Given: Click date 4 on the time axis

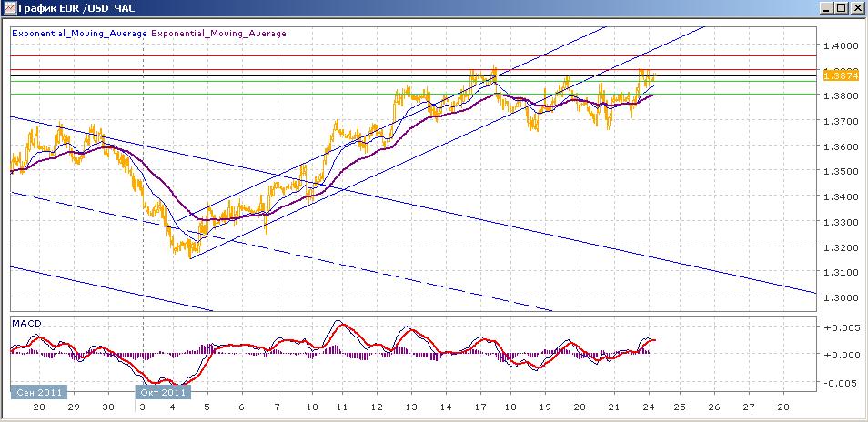Looking at the screenshot, I should click(x=172, y=407).
